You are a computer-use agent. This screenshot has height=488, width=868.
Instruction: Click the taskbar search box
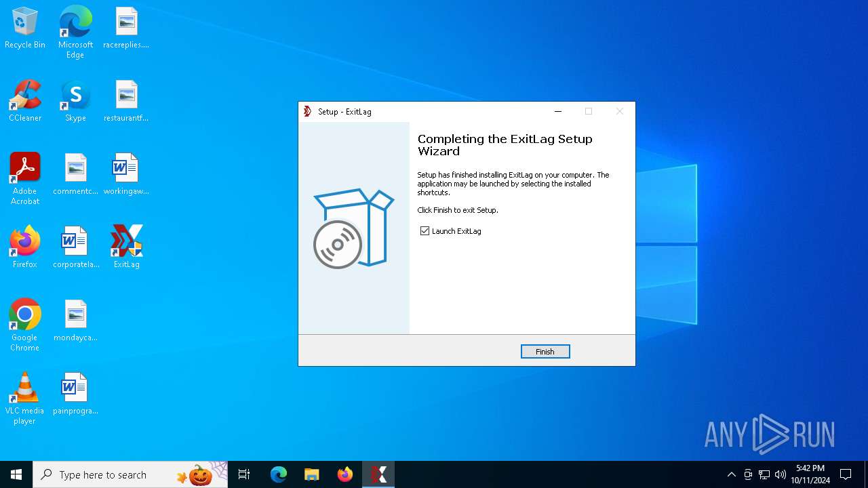[130, 474]
